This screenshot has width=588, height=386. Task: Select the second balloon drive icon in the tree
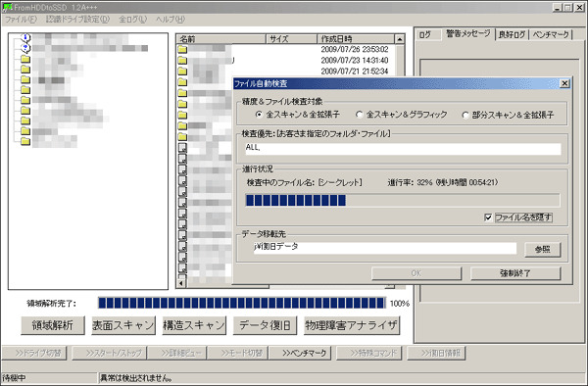point(25,48)
